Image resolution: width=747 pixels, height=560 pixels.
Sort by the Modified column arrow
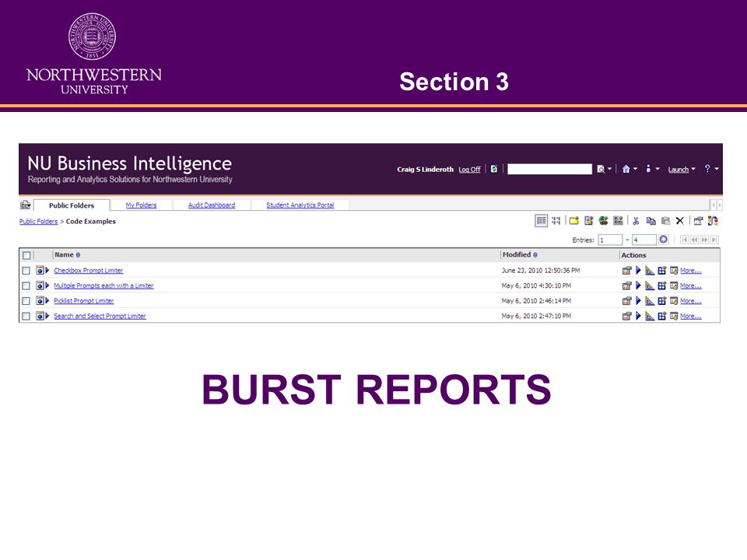(535, 255)
